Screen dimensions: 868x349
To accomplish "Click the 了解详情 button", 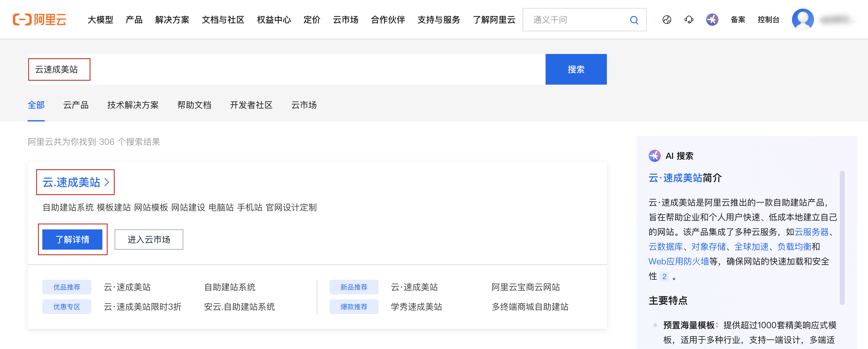I will pos(72,240).
